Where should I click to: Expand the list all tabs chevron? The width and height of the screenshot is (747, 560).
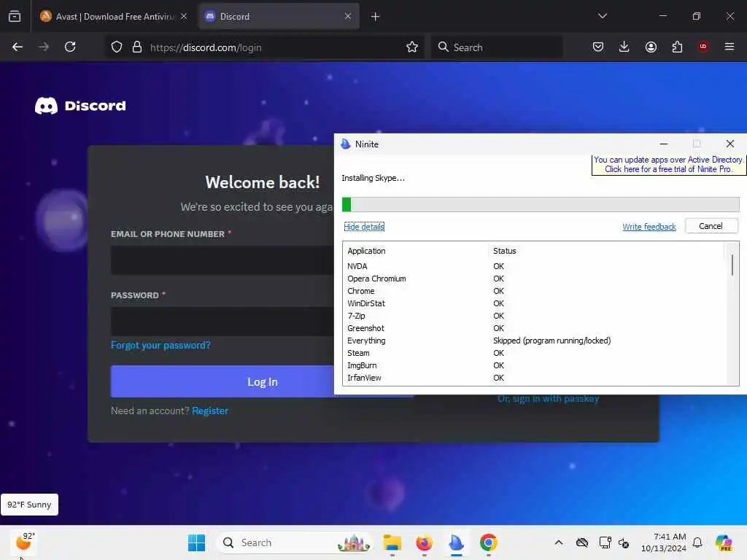point(603,16)
